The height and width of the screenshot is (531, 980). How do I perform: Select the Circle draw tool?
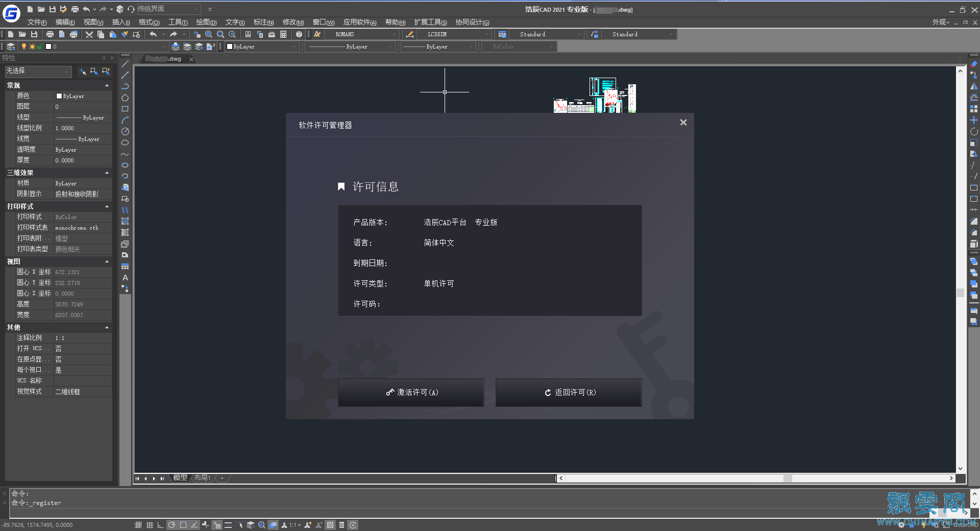[125, 131]
